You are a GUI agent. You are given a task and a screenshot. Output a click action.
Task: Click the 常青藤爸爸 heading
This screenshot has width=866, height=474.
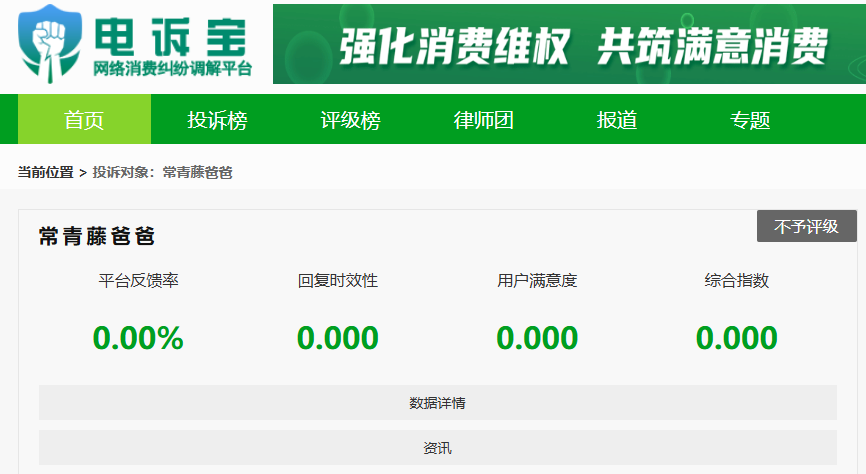tap(97, 236)
